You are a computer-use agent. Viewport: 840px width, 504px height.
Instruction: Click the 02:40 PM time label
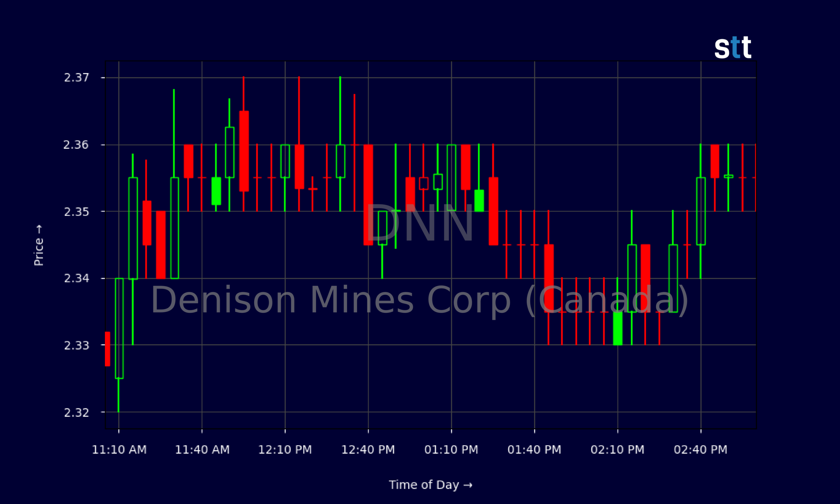pos(701,450)
